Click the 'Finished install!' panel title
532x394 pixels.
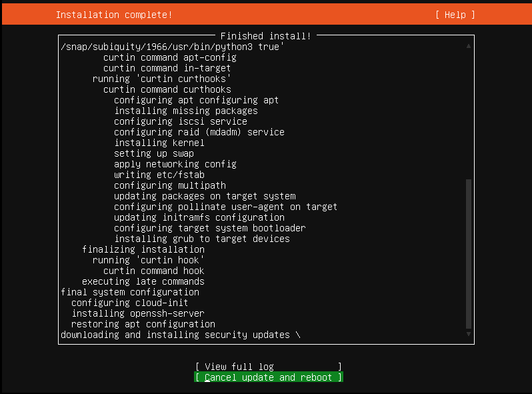point(265,36)
